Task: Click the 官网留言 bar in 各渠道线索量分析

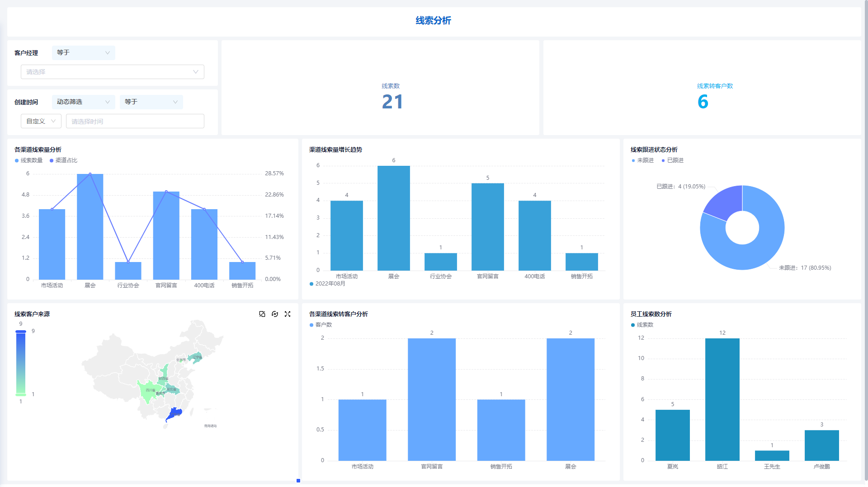Action: pyautogui.click(x=166, y=235)
